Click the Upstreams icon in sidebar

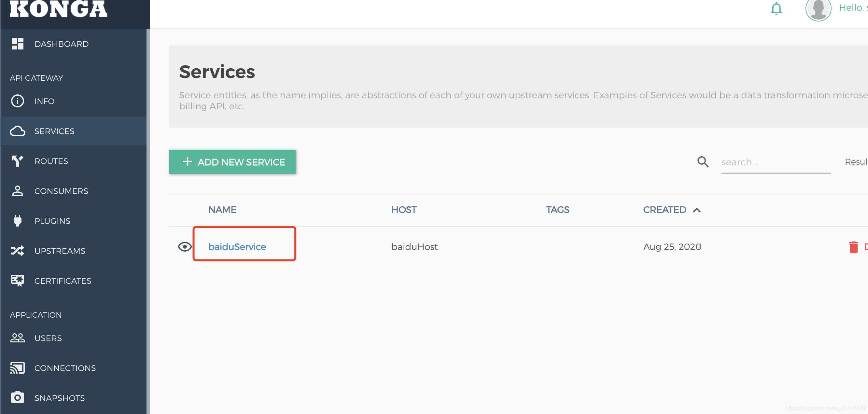(18, 250)
